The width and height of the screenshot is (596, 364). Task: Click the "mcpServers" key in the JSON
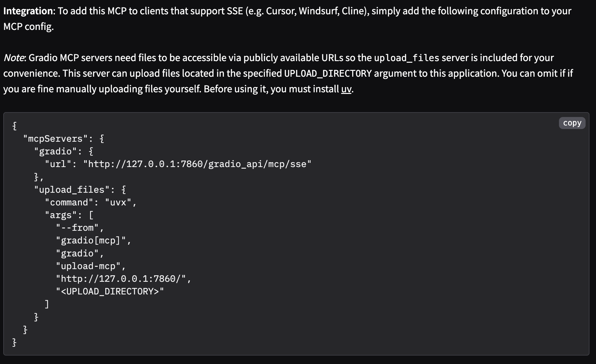55,139
